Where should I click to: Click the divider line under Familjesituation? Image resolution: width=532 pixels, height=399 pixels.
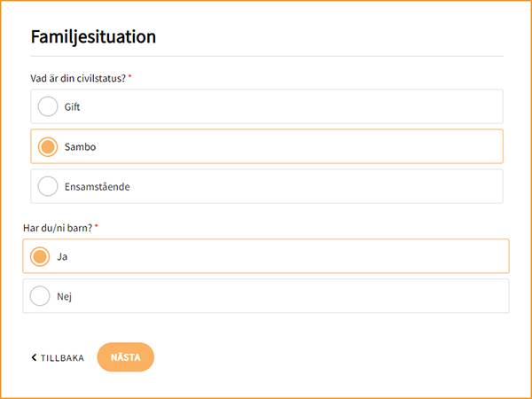[x=266, y=56]
